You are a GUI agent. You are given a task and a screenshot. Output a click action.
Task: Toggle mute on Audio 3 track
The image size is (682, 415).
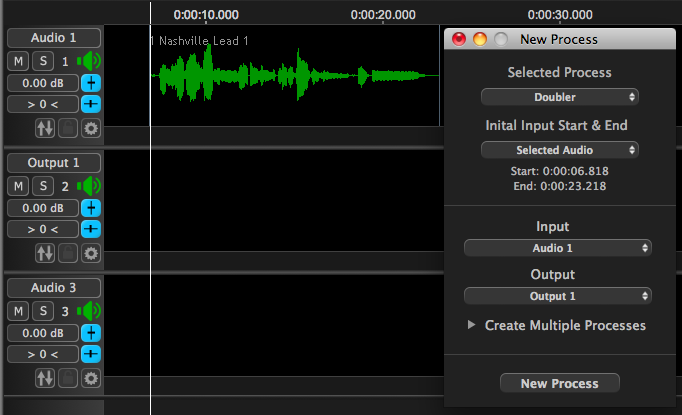tap(19, 311)
